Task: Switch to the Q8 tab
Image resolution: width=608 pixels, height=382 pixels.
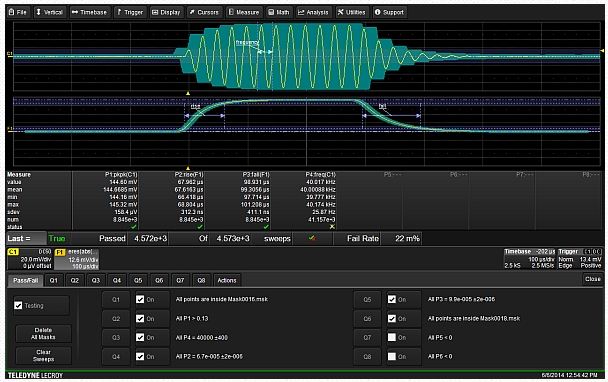Action: coord(201,280)
